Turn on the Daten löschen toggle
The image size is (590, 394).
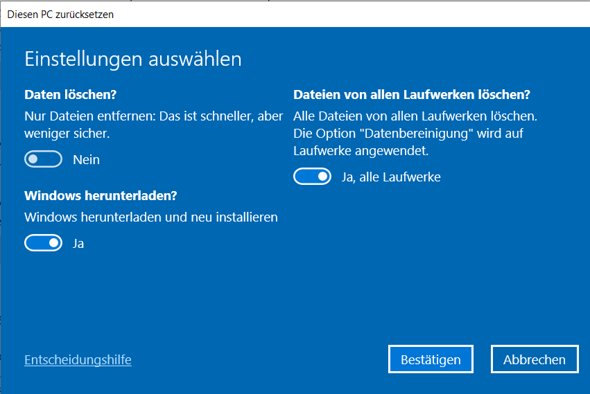(43, 159)
